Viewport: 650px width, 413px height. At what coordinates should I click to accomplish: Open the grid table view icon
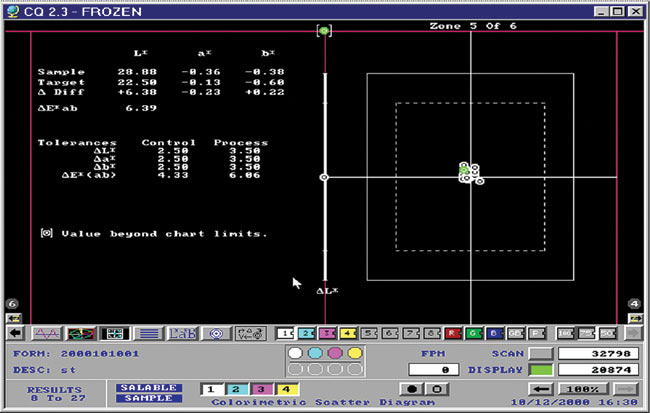click(115, 333)
